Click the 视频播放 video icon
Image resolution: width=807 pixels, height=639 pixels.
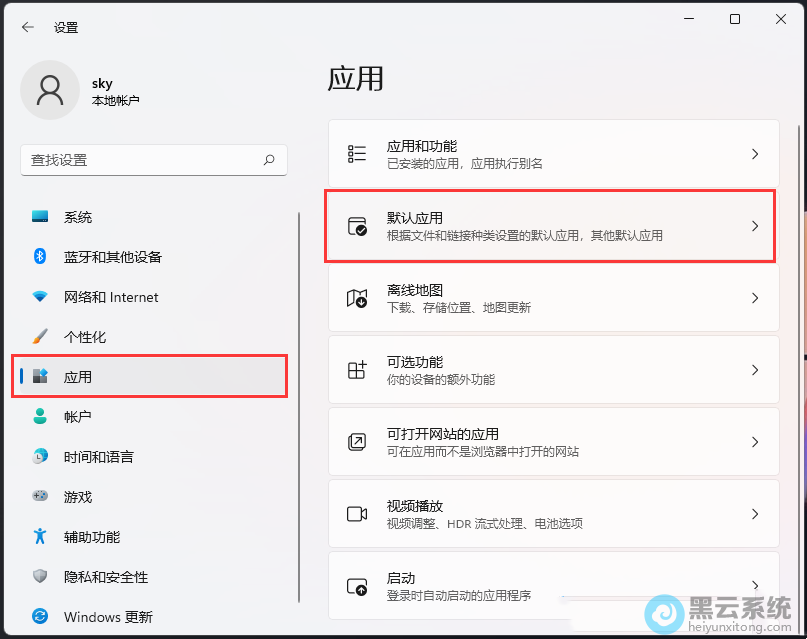[356, 513]
